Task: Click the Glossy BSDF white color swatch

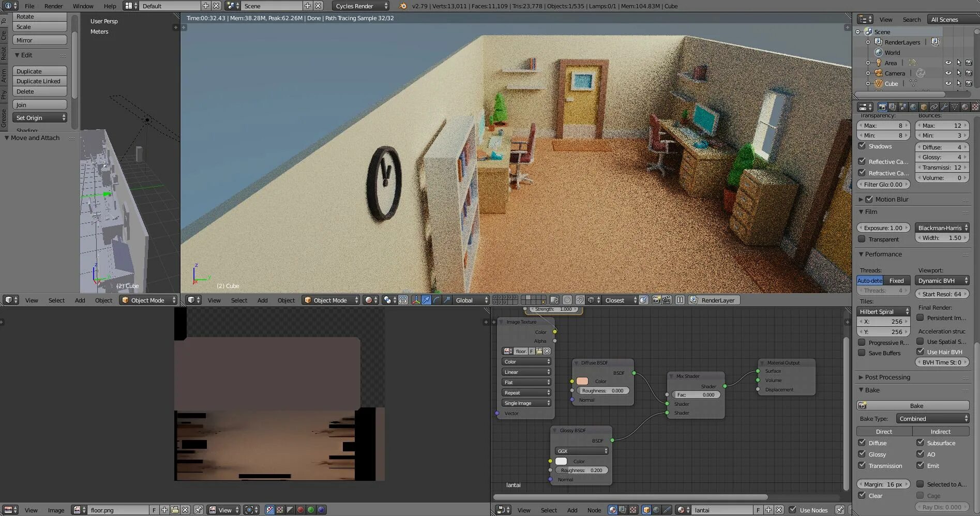Action: tap(561, 461)
